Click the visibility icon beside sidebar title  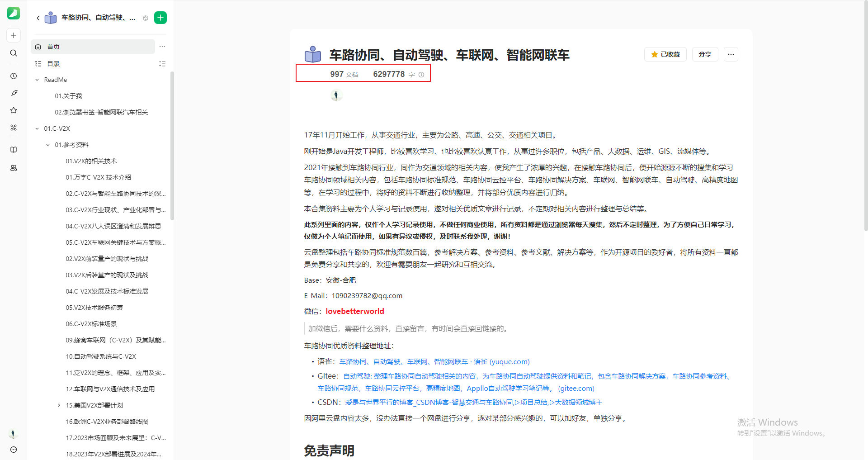146,18
